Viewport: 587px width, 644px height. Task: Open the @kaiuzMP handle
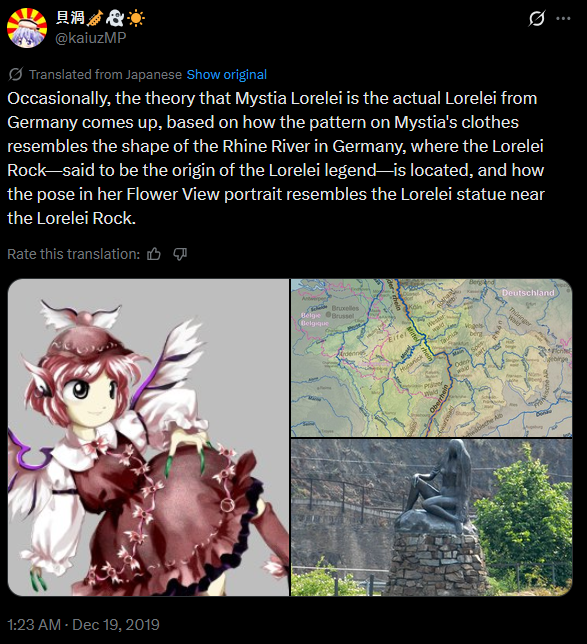[x=90, y=38]
